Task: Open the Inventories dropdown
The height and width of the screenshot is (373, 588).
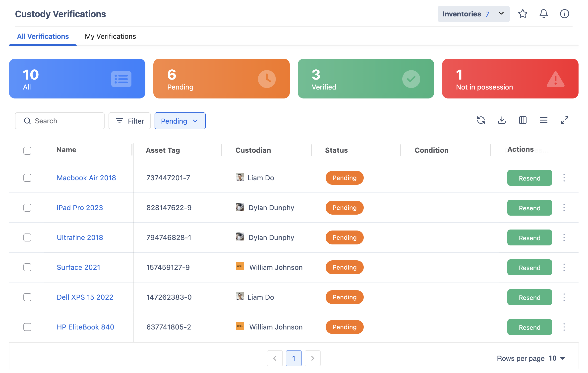Action: [x=473, y=14]
